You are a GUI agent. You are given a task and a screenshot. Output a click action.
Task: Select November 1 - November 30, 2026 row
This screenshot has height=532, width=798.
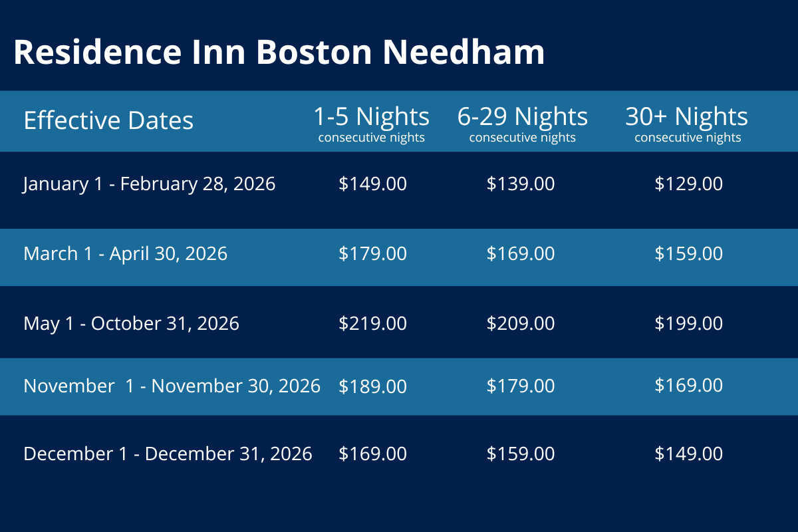pyautogui.click(x=172, y=386)
